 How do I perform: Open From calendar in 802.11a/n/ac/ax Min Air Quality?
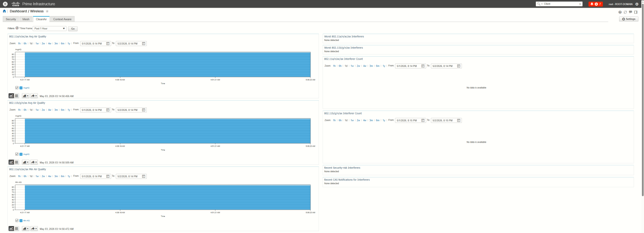[108, 176]
